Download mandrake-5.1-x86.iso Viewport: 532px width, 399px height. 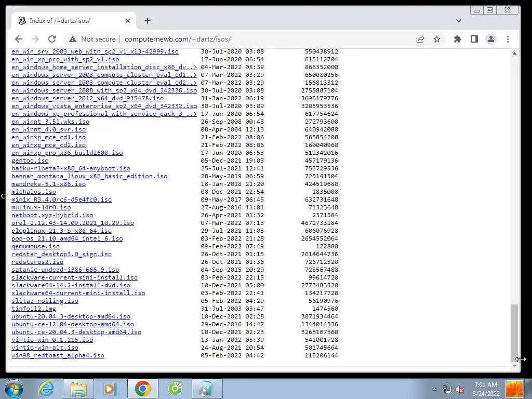tap(48, 184)
